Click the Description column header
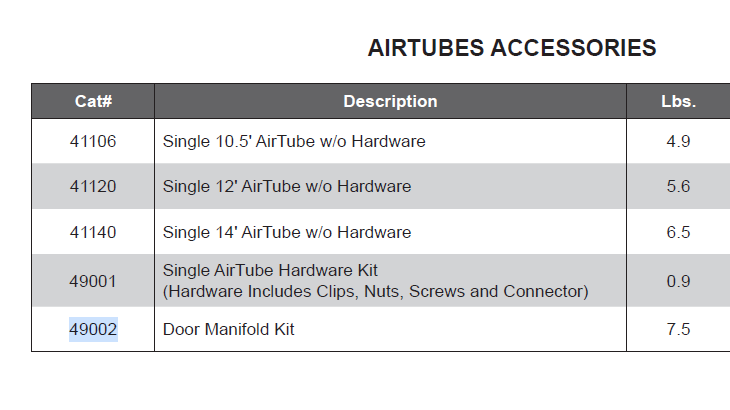The height and width of the screenshot is (410, 730). (x=390, y=102)
